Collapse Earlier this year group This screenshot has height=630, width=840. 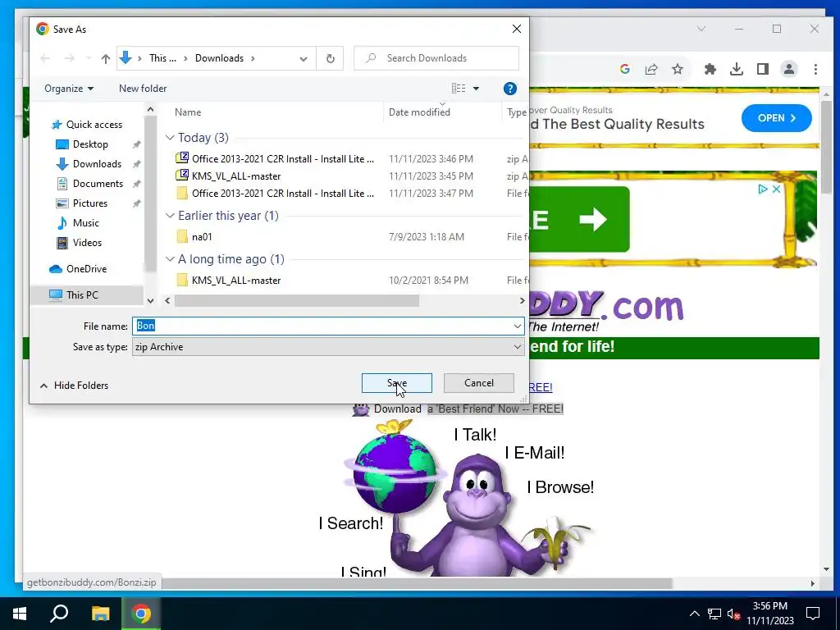pyautogui.click(x=170, y=216)
